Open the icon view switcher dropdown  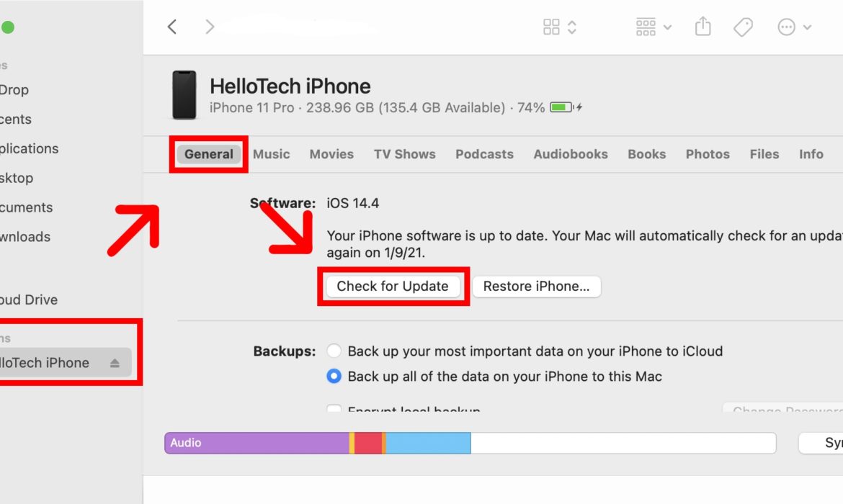tap(560, 27)
